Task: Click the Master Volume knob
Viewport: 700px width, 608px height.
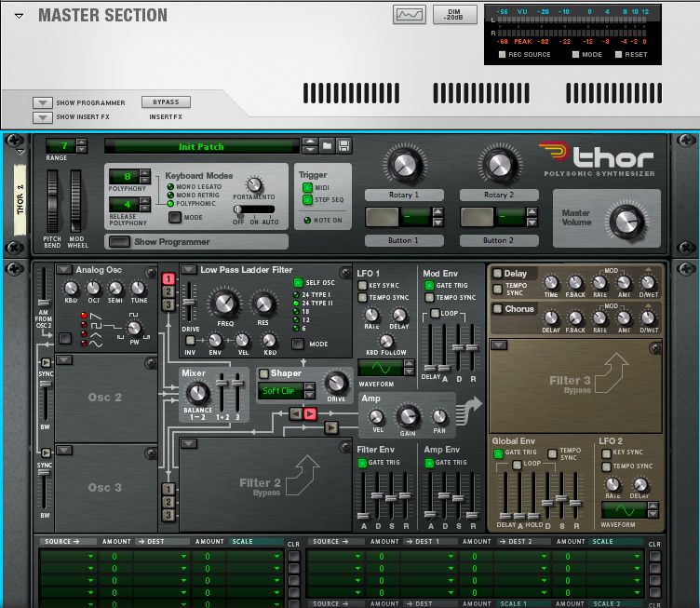Action: [626, 222]
